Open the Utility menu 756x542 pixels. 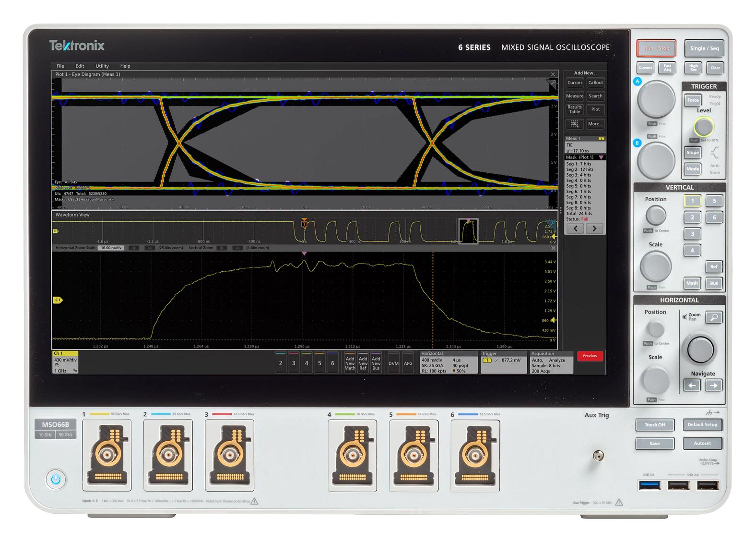click(x=102, y=66)
